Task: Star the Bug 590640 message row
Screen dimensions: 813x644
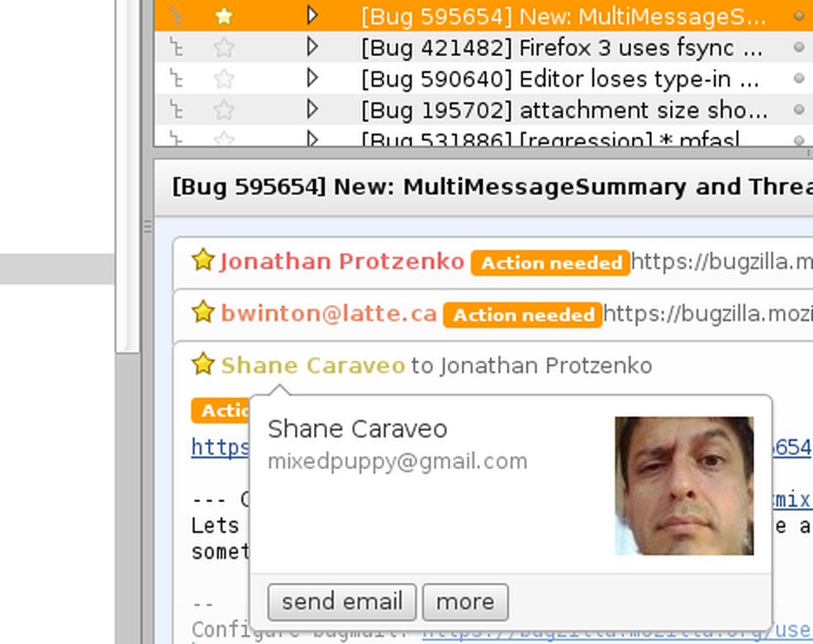Action: pos(223,78)
